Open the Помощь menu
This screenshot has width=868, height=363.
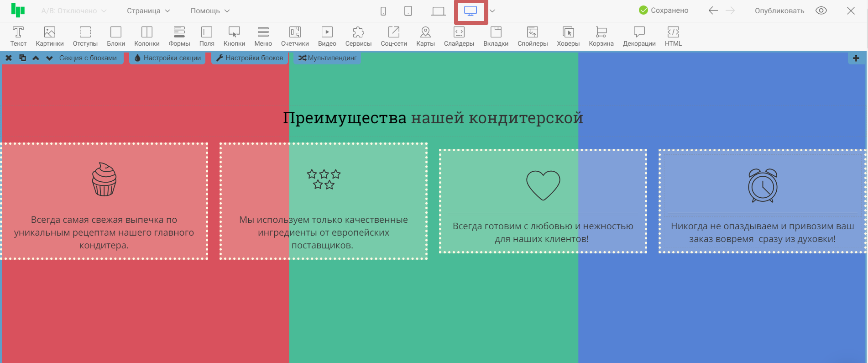210,11
